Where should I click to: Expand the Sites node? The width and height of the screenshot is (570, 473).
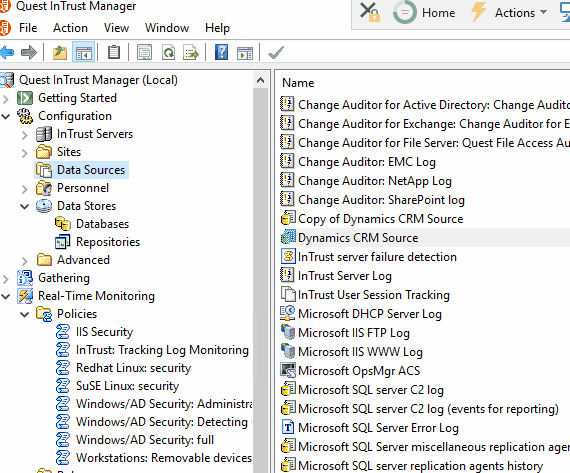coord(25,153)
